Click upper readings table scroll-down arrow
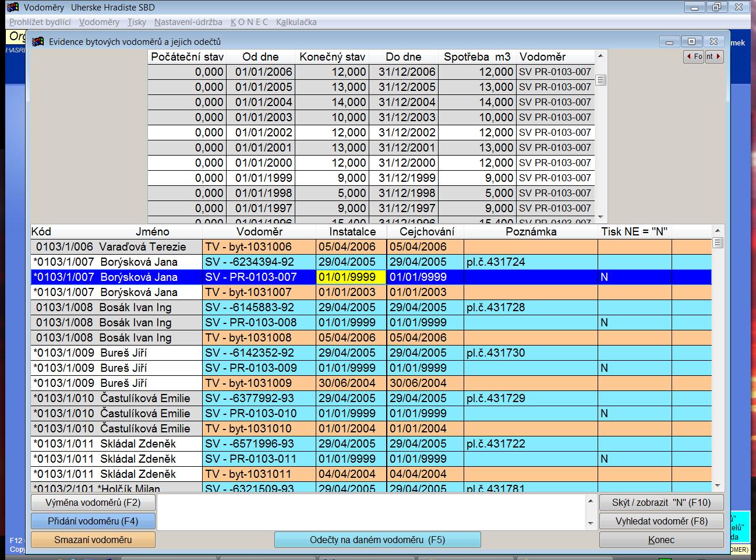The width and height of the screenshot is (756, 560). click(x=601, y=217)
